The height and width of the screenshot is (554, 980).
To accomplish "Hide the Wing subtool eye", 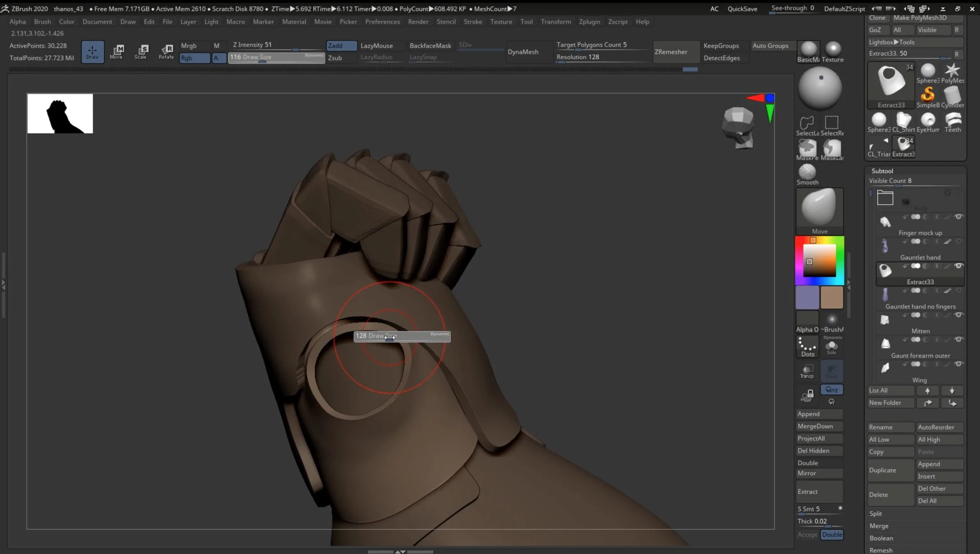I will (x=959, y=364).
